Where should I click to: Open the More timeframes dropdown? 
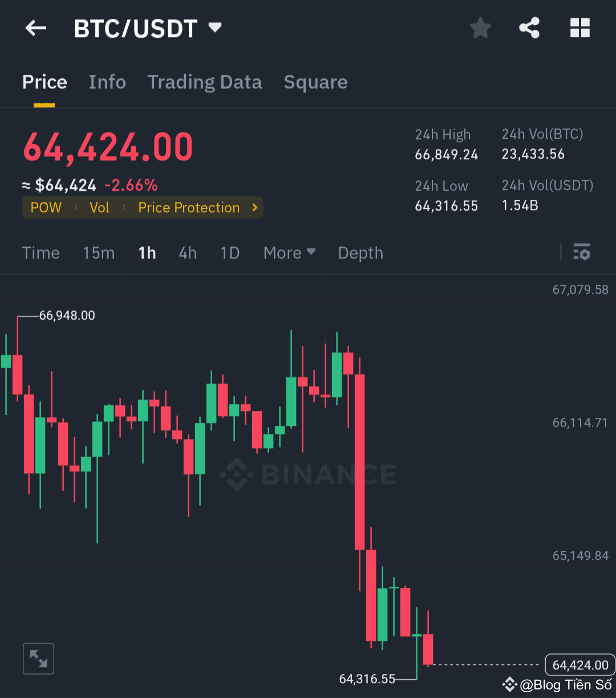tap(289, 252)
